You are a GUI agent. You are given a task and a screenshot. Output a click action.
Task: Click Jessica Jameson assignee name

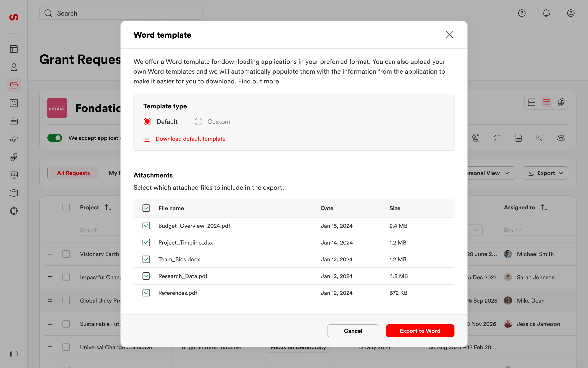538,324
